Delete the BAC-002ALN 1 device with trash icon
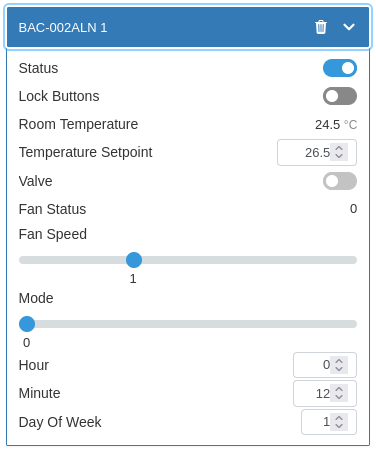The image size is (376, 452). [x=321, y=27]
